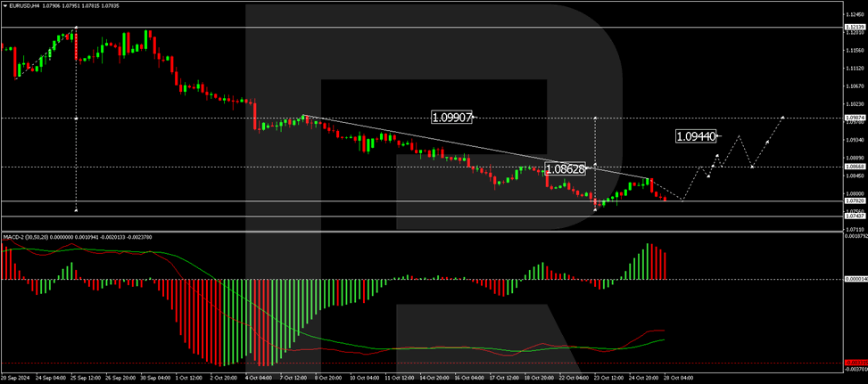Click the 1.12450 price scale value
Screen dimensions: 868x384
click(x=854, y=15)
